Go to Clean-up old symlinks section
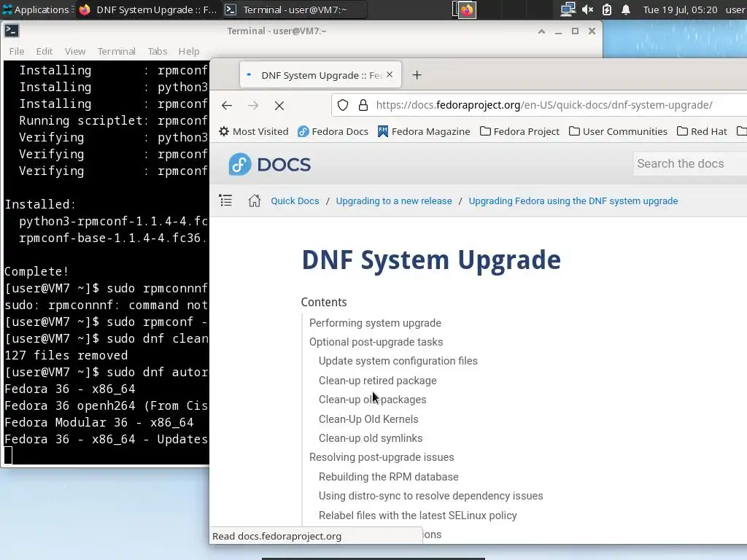 (x=370, y=438)
